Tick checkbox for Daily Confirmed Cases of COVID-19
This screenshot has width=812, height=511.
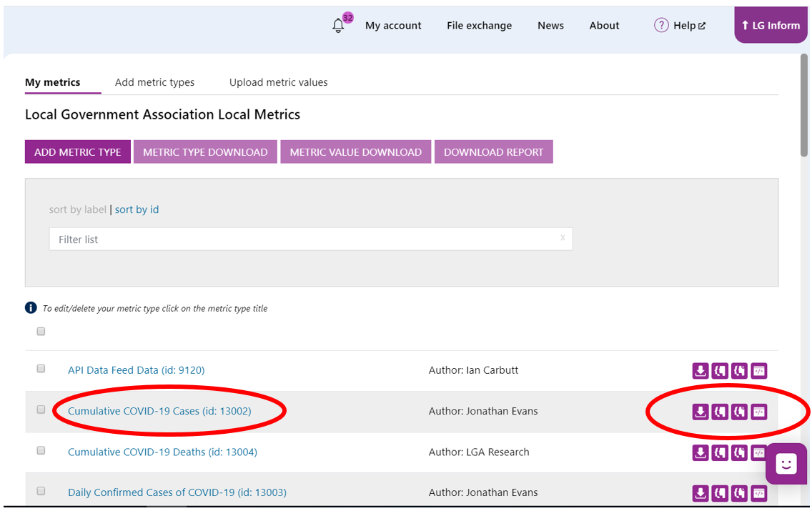point(41,491)
